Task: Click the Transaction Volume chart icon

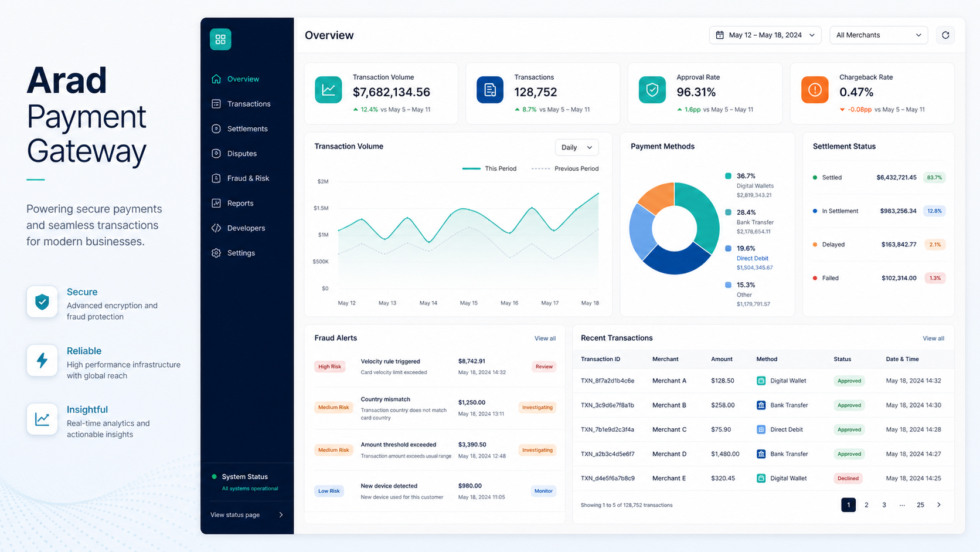Action: (x=328, y=90)
